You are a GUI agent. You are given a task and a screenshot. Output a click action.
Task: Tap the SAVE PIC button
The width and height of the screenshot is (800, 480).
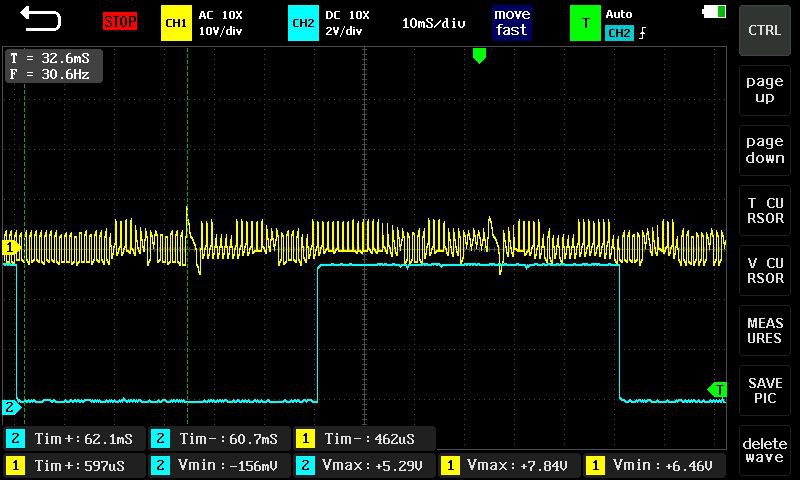coord(764,391)
